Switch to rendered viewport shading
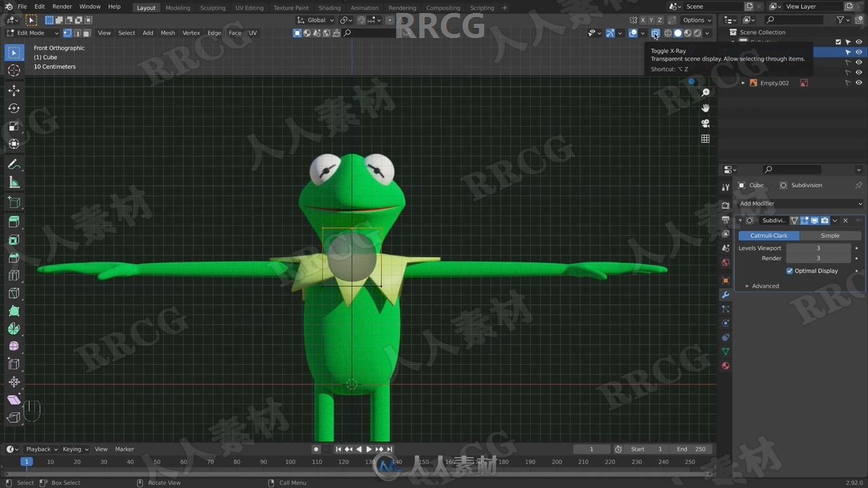The width and height of the screenshot is (868, 488). click(697, 33)
